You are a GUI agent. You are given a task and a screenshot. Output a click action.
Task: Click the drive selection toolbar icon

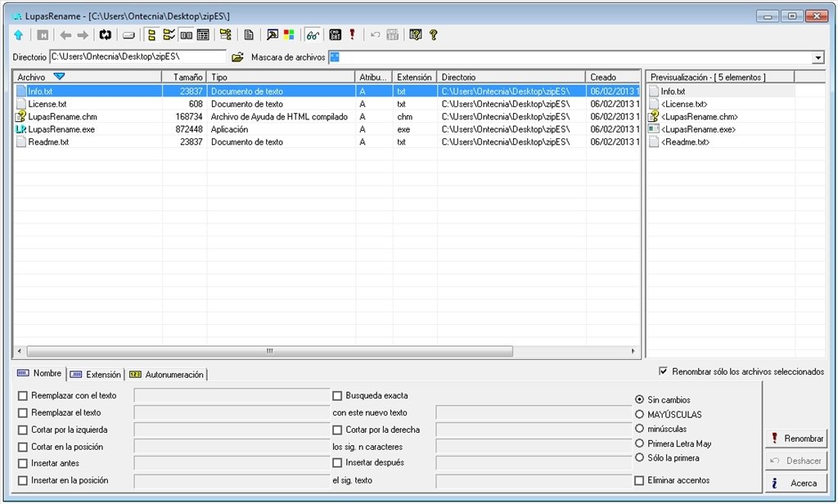coord(128,35)
